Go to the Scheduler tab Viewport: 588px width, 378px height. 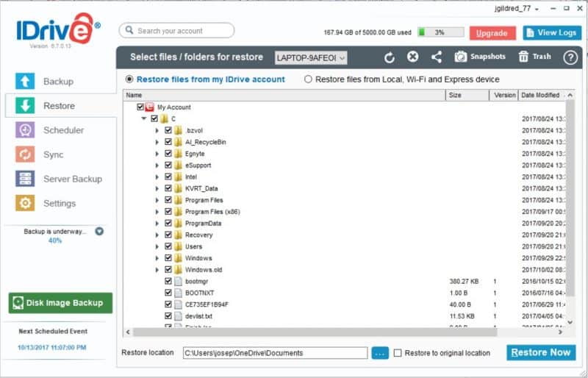(60, 130)
